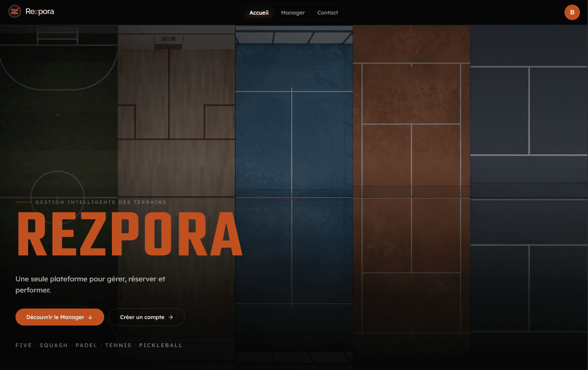This screenshot has height=370, width=588.
Task: Open the user avatar B menu
Action: click(x=572, y=12)
